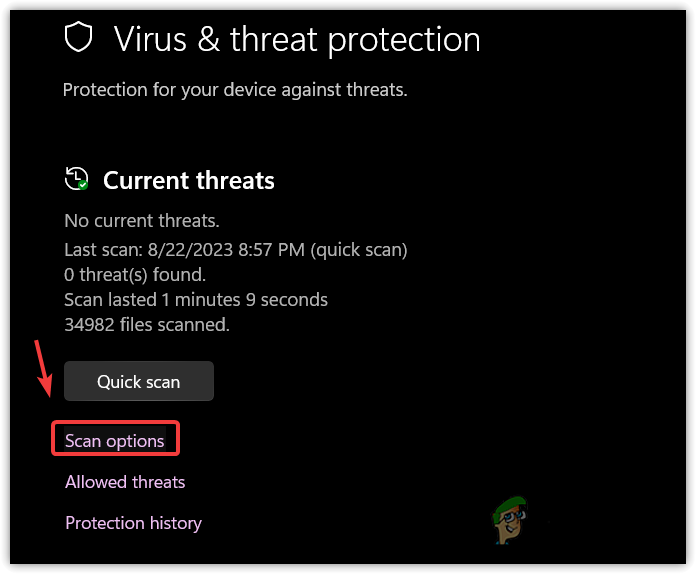The image size is (696, 574).
Task: Click the 'Protection for your device' description
Action: pyautogui.click(x=235, y=90)
